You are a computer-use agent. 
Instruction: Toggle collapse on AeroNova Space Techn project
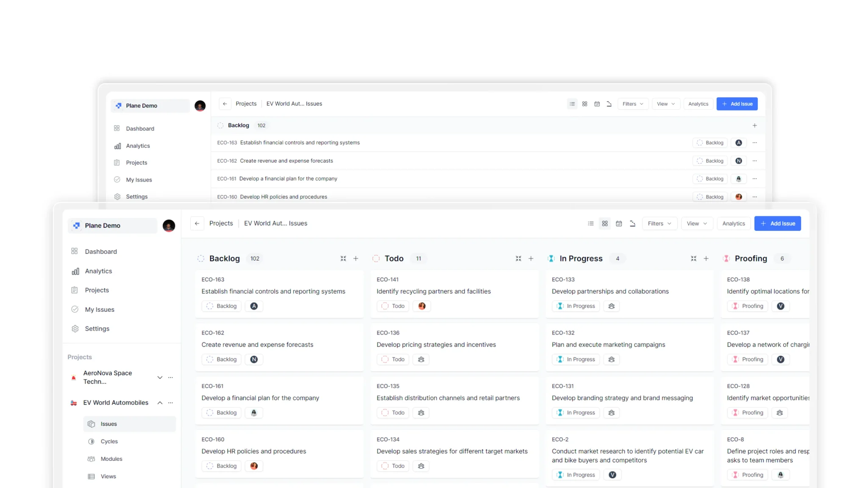[159, 377]
